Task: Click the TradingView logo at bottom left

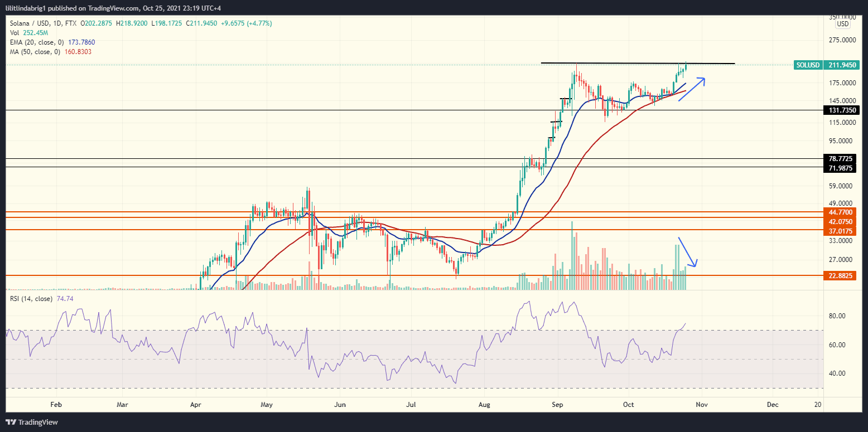Action: (32, 422)
